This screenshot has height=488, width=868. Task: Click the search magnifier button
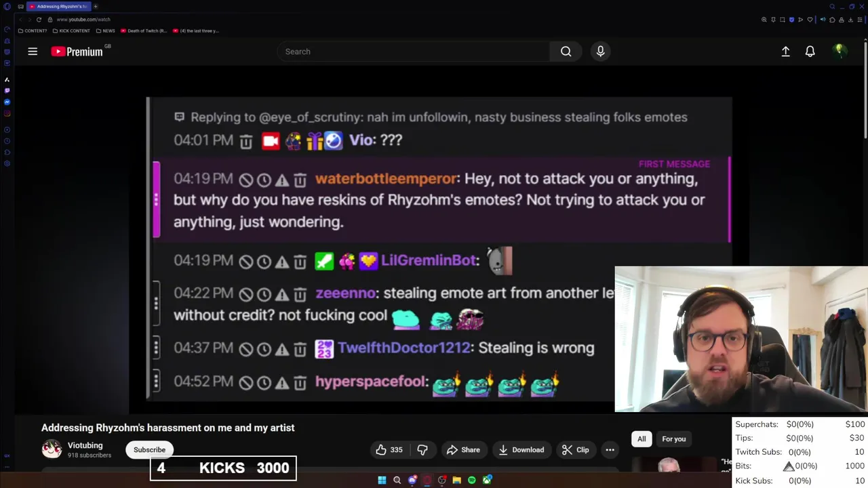[566, 52]
